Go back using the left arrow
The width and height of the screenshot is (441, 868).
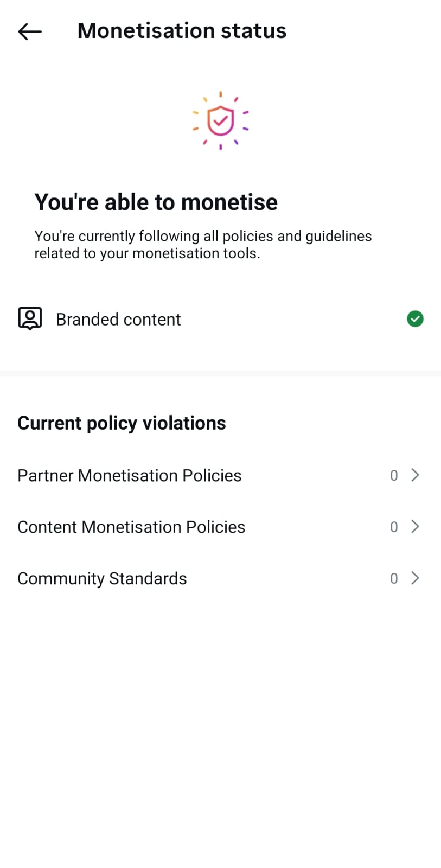pyautogui.click(x=30, y=31)
